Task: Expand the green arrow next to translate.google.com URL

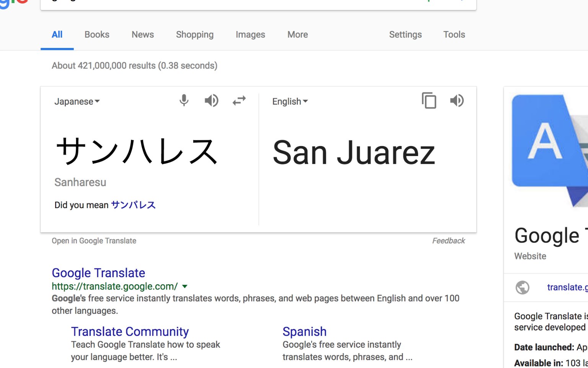Action: coord(185,286)
